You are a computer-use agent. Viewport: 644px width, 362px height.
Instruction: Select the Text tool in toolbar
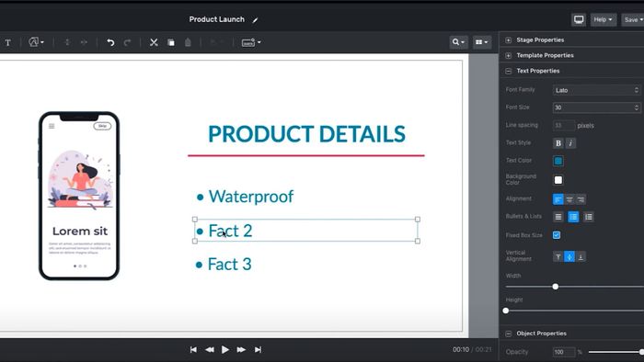pyautogui.click(x=7, y=42)
